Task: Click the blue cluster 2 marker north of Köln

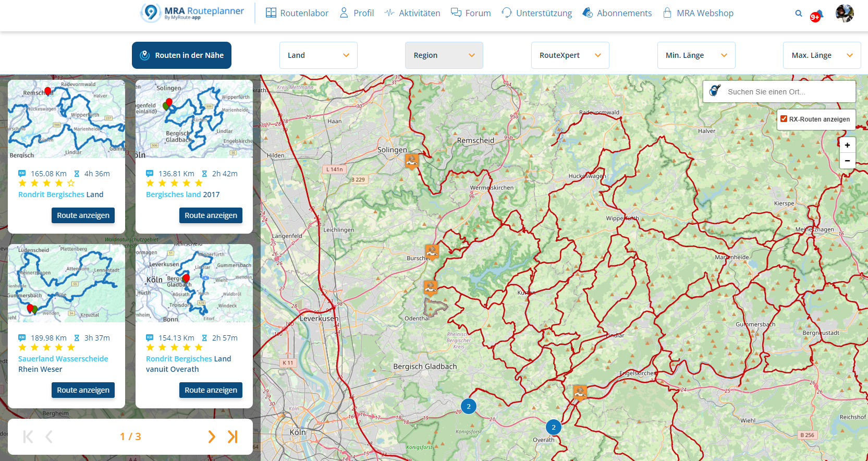Action: (469, 406)
